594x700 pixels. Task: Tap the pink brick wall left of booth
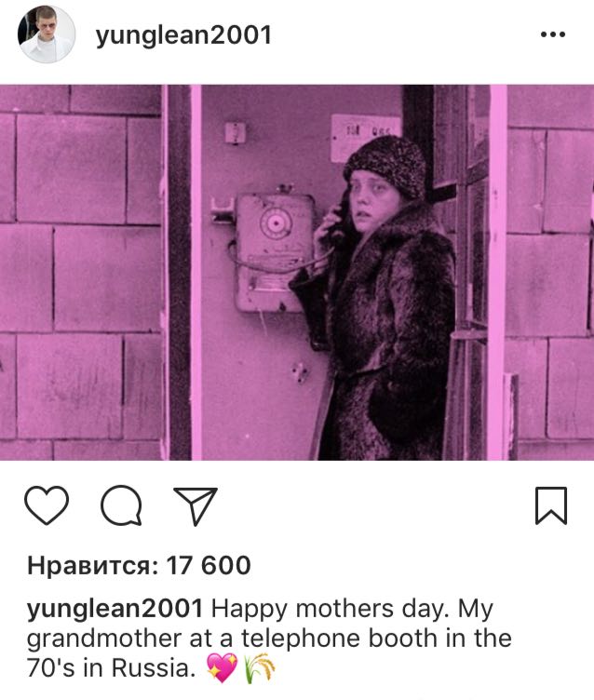(x=80, y=273)
